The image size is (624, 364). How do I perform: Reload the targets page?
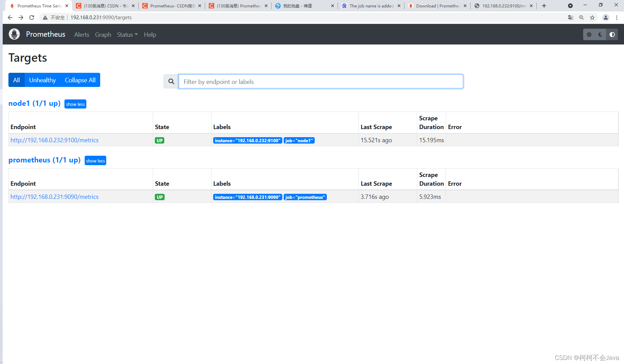pyautogui.click(x=32, y=18)
